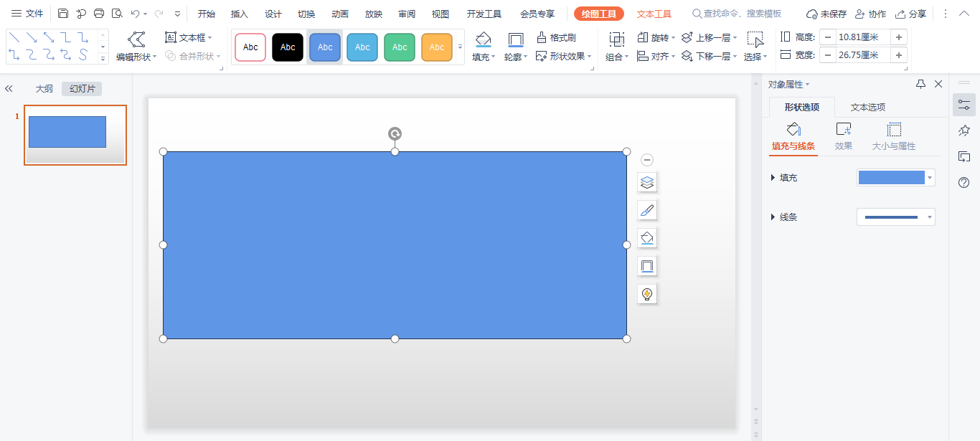Click floating fill bucket icon beside shape
Screen dimensions: 980x441
647,238
